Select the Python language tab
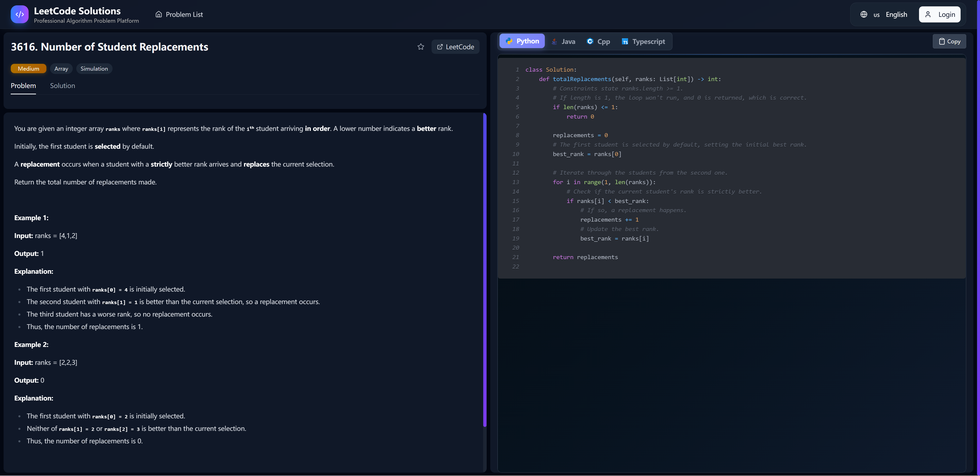The width and height of the screenshot is (980, 476). (x=522, y=41)
